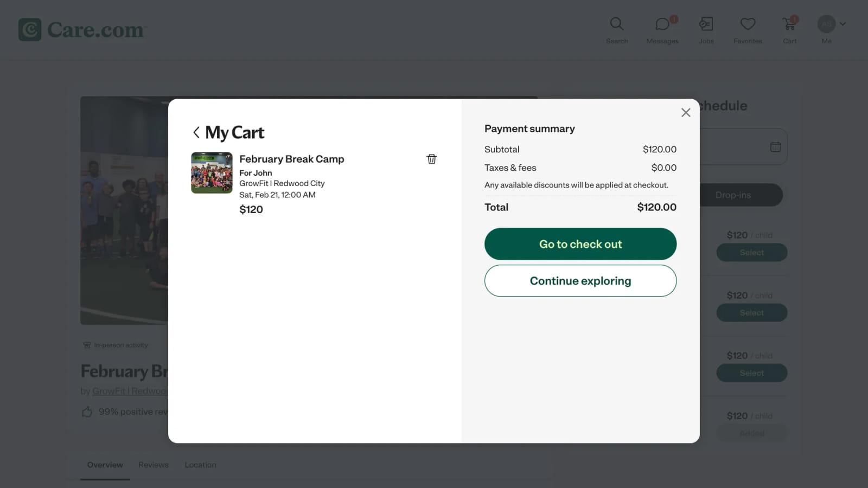
Task: Switch to the Reviews tab
Action: (x=154, y=465)
